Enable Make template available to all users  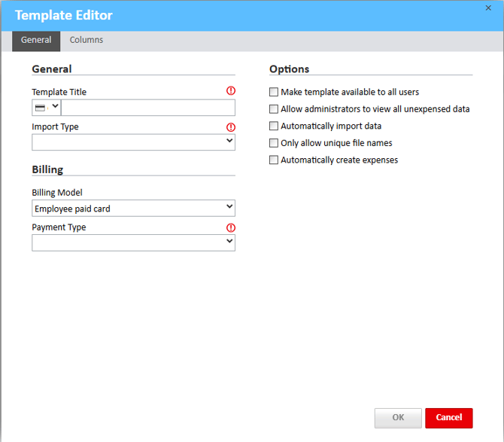(274, 92)
